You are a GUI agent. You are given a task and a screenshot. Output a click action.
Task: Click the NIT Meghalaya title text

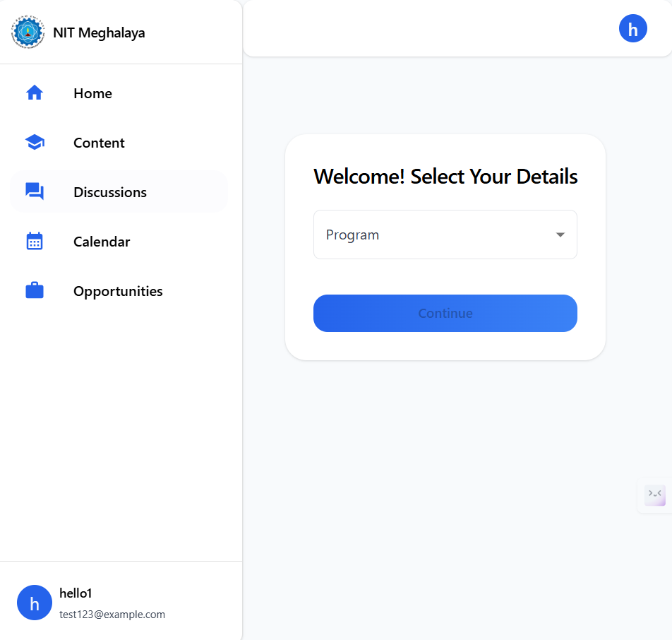point(99,32)
